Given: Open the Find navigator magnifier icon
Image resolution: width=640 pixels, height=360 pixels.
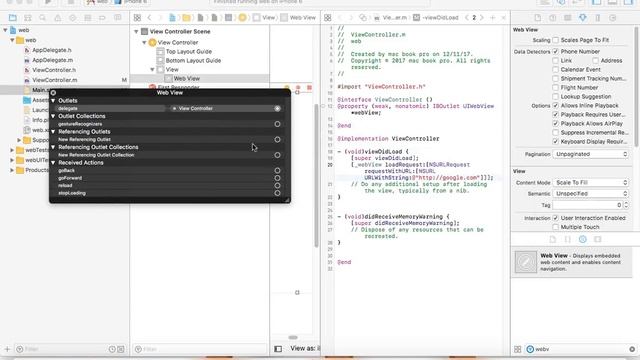Looking at the screenshot, I should click(x=42, y=18).
